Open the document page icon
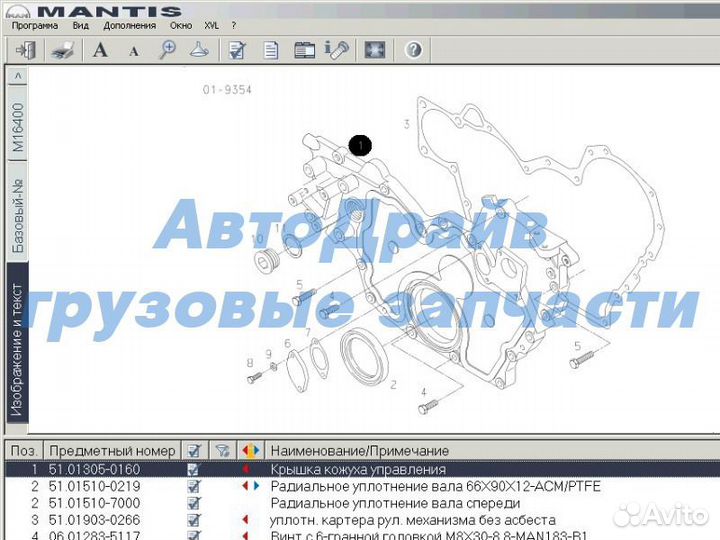 (271, 49)
